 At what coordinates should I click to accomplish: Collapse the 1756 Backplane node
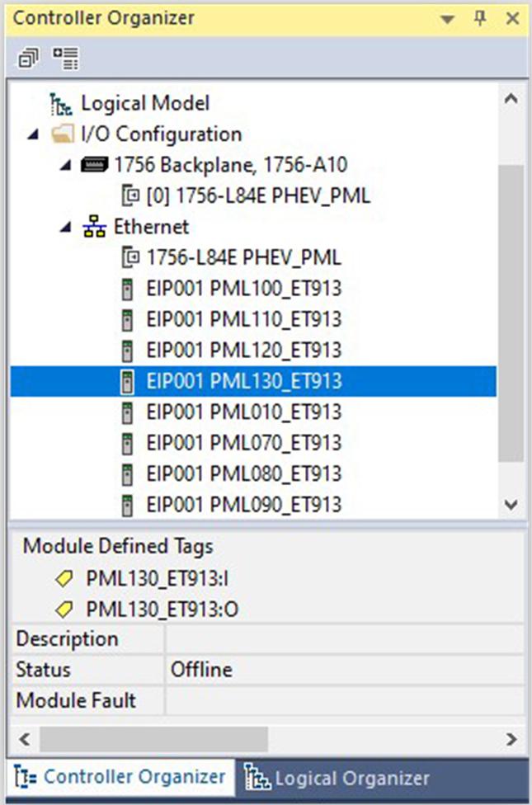pyautogui.click(x=65, y=165)
